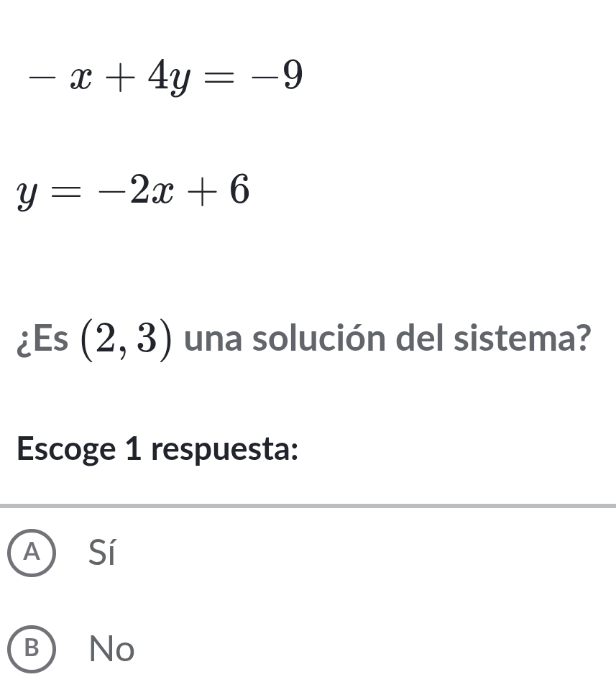Click the equation −x + 4y = −9
Image resolution: width=616 pixels, height=677 pixels.
[x=165, y=75]
